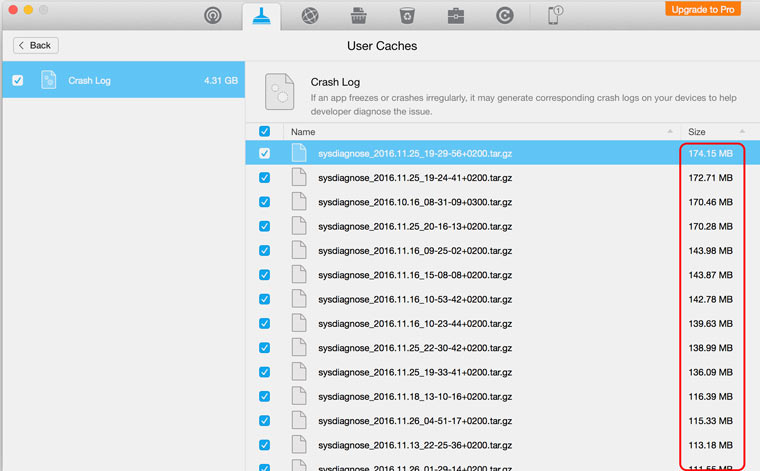Viewport: 760px width, 471px height.
Task: Click the 172.71 MB size value
Action: tap(711, 178)
